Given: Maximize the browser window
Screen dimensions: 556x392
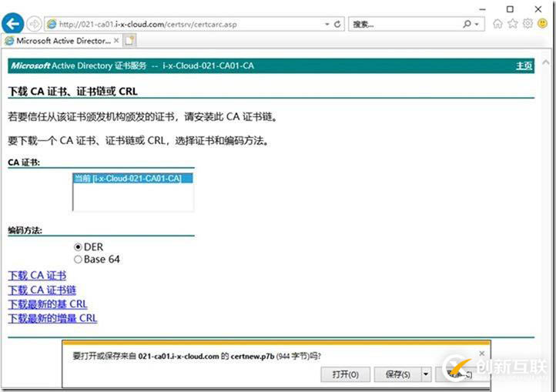Looking at the screenshot, I should [x=510, y=9].
